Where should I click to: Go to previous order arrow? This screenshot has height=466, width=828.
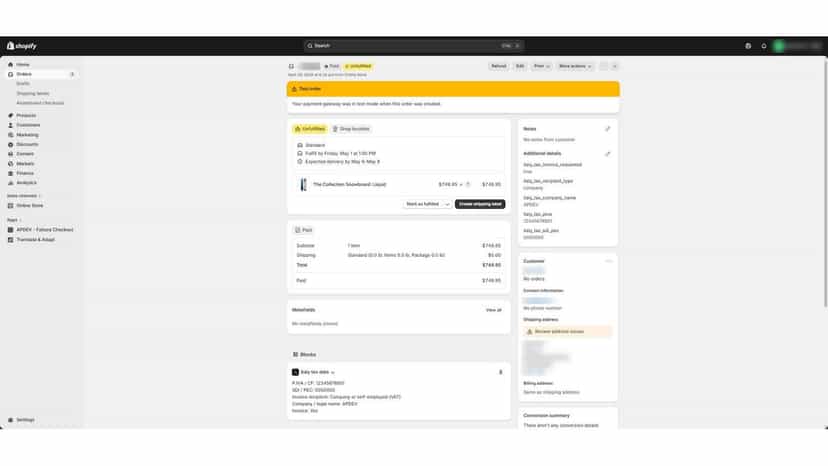click(x=604, y=66)
